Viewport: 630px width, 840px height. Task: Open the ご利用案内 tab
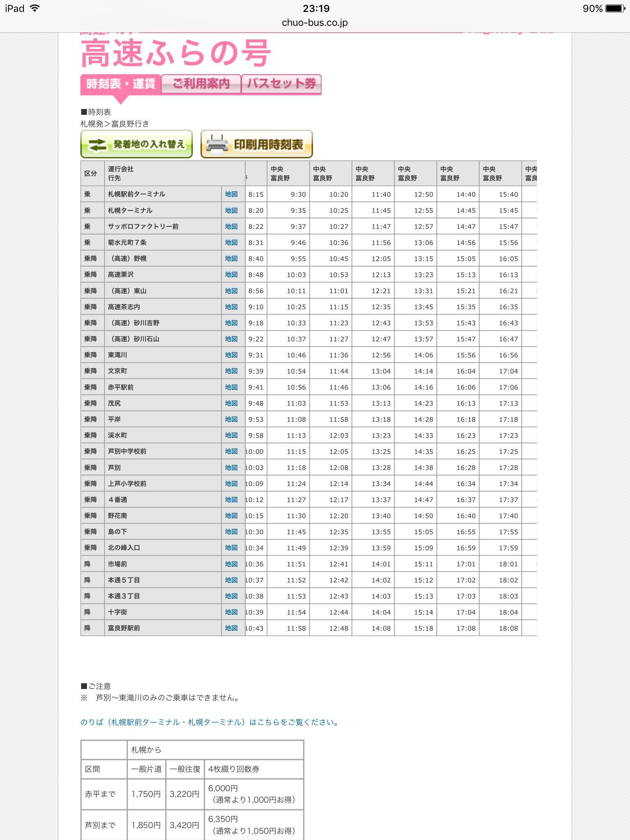201,84
